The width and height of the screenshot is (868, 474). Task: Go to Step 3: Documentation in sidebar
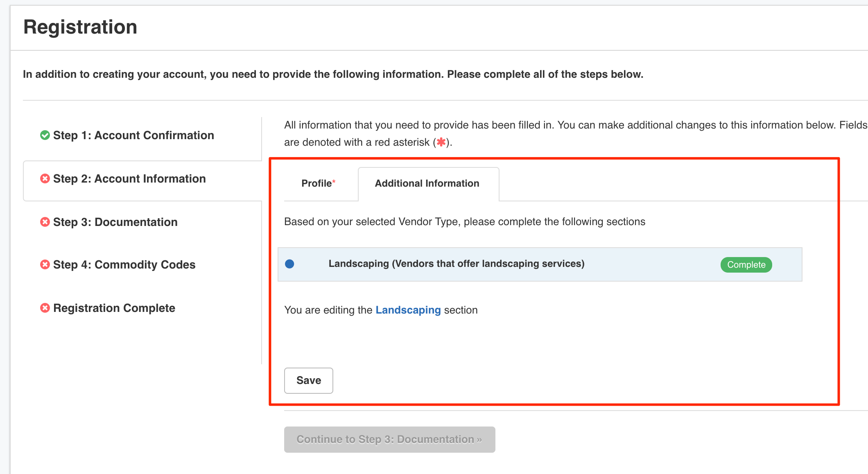[115, 222]
